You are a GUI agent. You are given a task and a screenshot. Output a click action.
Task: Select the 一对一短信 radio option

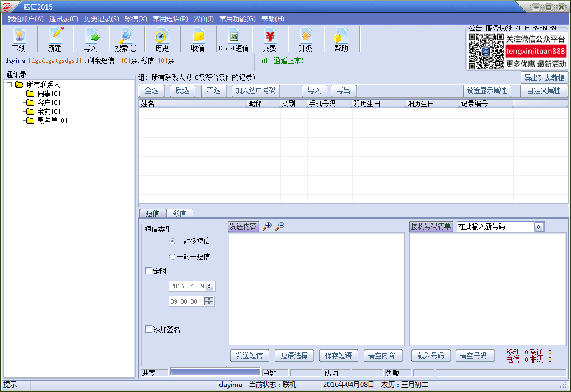pos(172,257)
